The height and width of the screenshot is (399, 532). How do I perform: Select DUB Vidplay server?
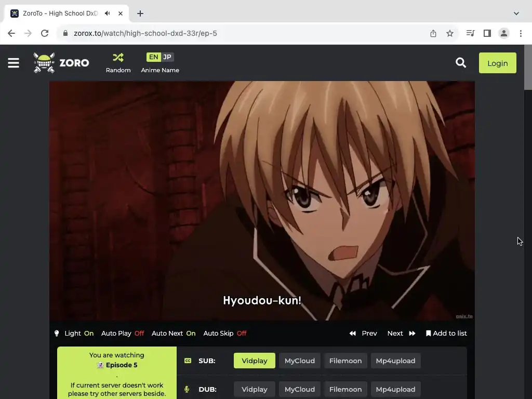(x=255, y=389)
